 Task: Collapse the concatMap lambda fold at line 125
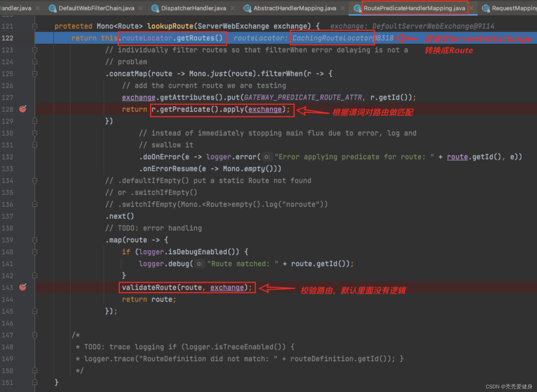pyautogui.click(x=35, y=74)
